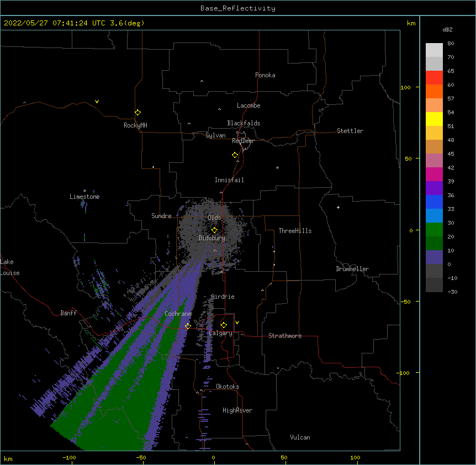Select the red 65 dBZ legend swatch

point(434,77)
